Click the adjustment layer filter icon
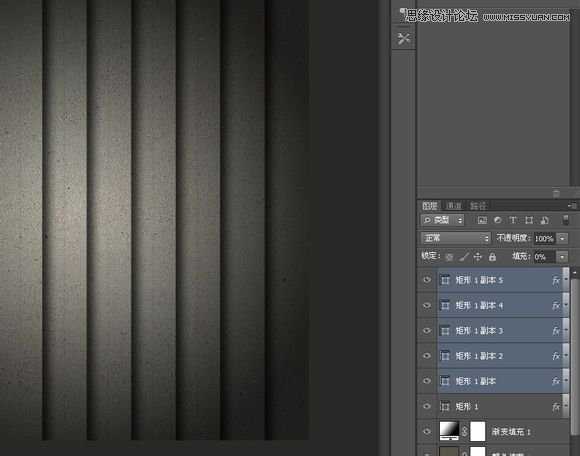This screenshot has width=580, height=456. (498, 220)
